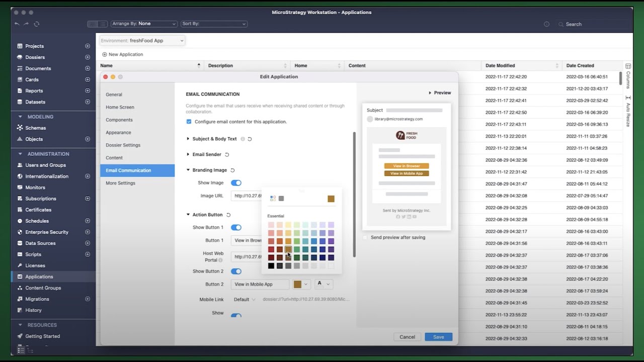This screenshot has width=644, height=362.
Task: Open the Appearance tab
Action: 118,132
